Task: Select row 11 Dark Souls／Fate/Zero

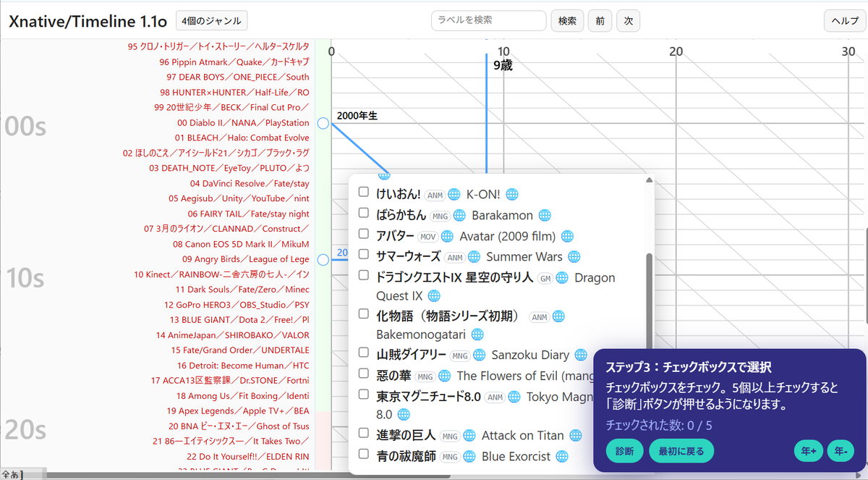Action: coord(242,290)
